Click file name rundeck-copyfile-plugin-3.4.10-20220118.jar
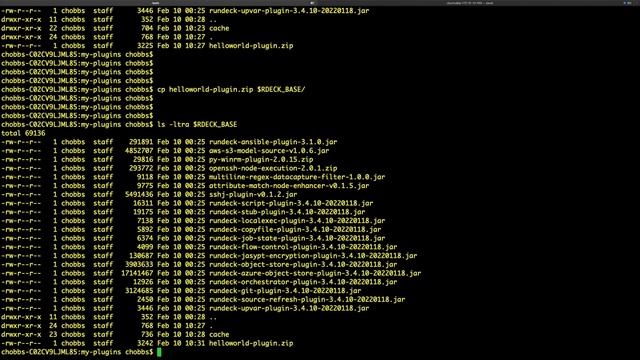This screenshot has height=360, width=640. (295, 229)
